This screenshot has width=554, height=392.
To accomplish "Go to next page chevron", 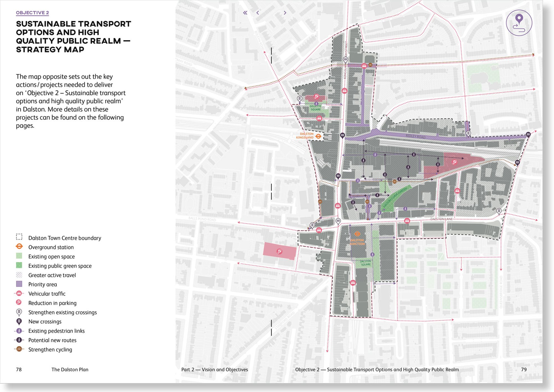I will pos(285,13).
